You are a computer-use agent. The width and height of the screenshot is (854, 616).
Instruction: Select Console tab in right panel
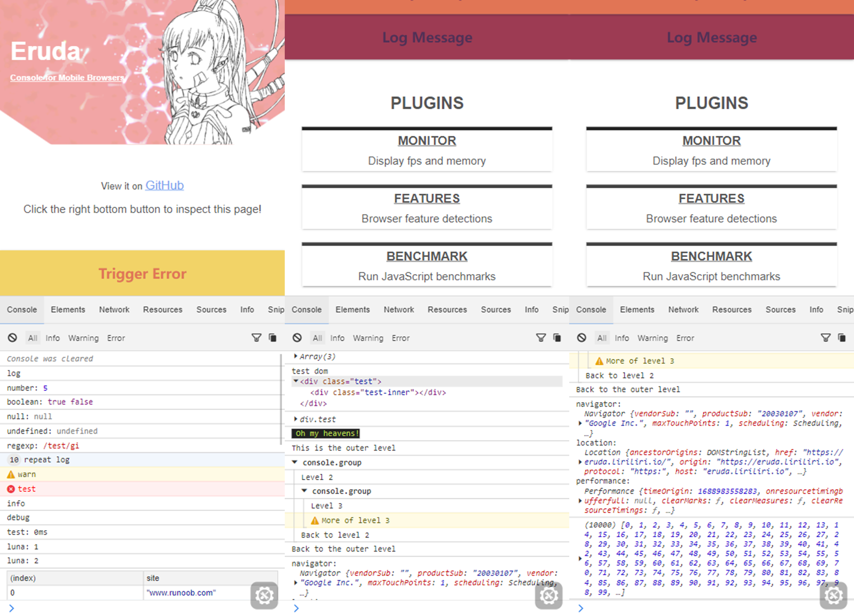591,310
